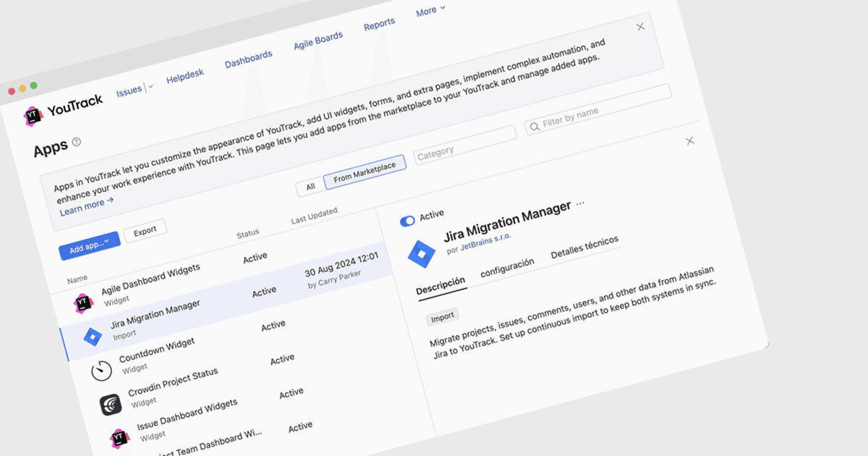Screen dimensions: 868x456
Task: Click the Export button
Action: click(x=145, y=231)
